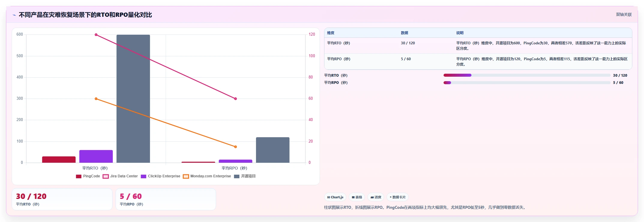Click the gray 开源项目 bar in the RPO group
The width and height of the screenshot is (644, 222).
click(x=273, y=150)
